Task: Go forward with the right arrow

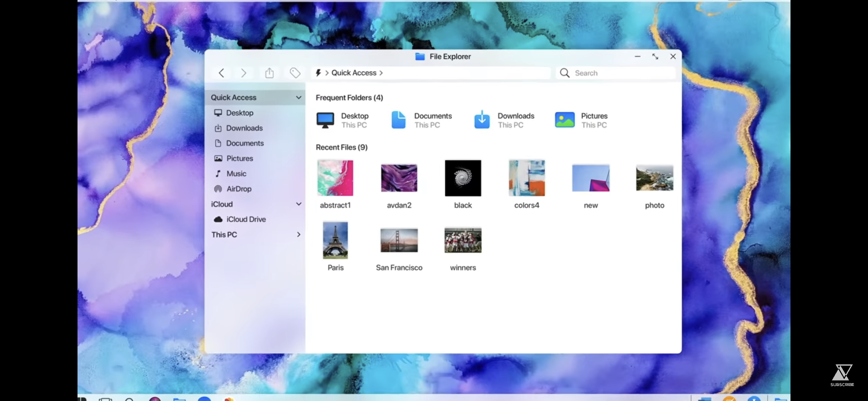Action: [244, 73]
